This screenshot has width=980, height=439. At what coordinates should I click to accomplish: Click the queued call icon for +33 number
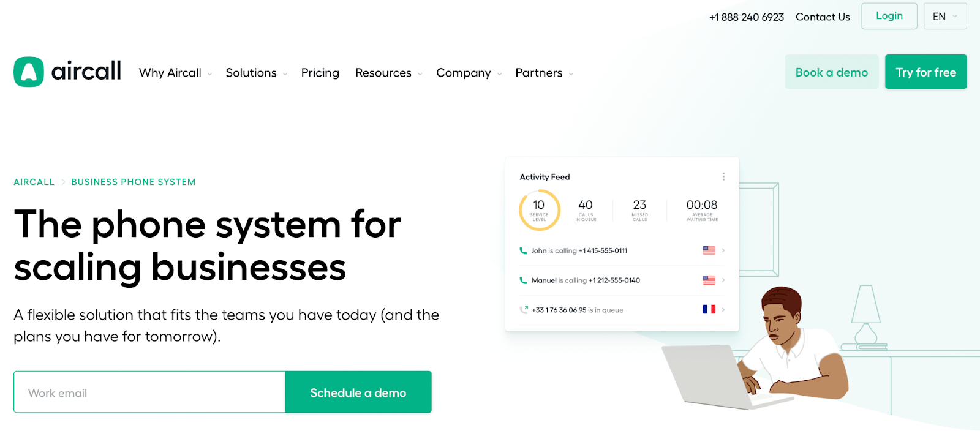coord(524,310)
